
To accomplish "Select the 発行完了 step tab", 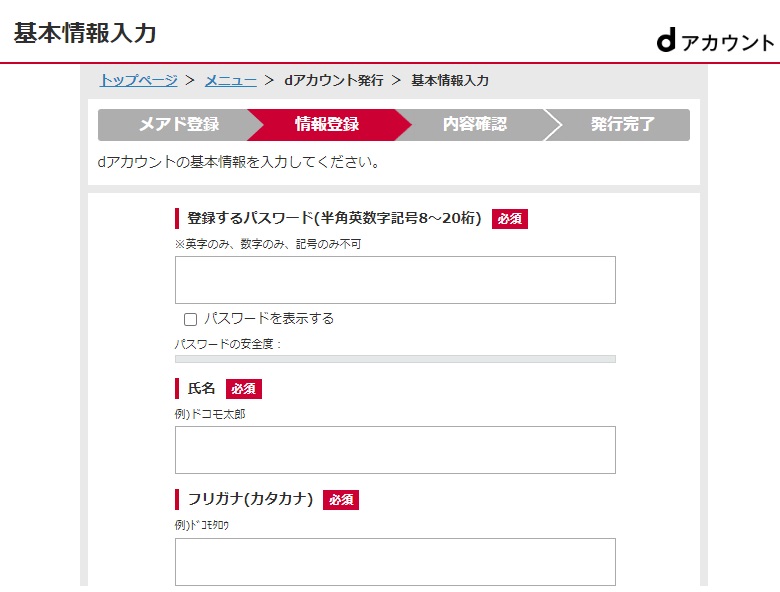I will click(x=622, y=124).
